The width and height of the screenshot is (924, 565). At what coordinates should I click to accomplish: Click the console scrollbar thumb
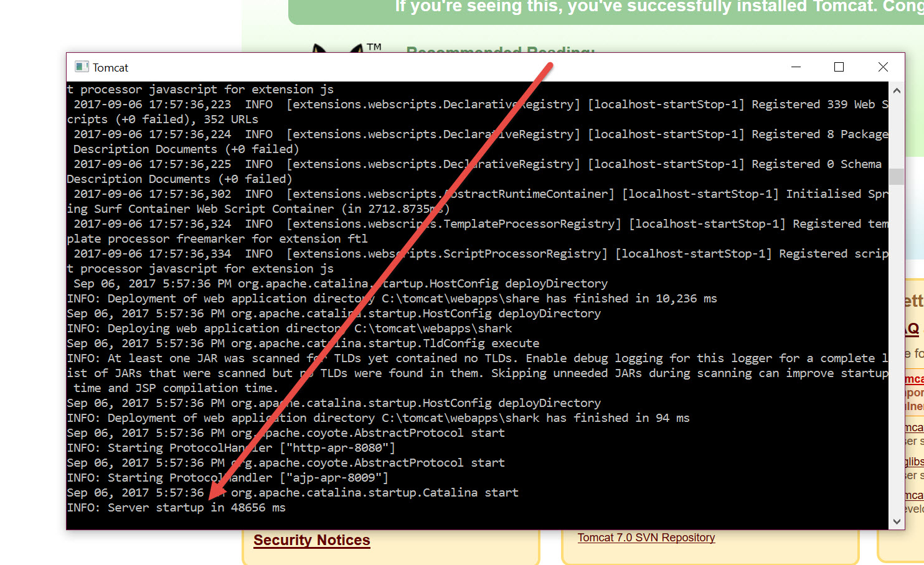tap(897, 177)
